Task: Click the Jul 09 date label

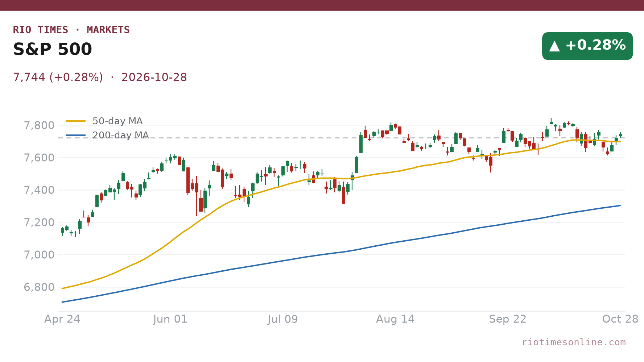Action: [x=283, y=319]
